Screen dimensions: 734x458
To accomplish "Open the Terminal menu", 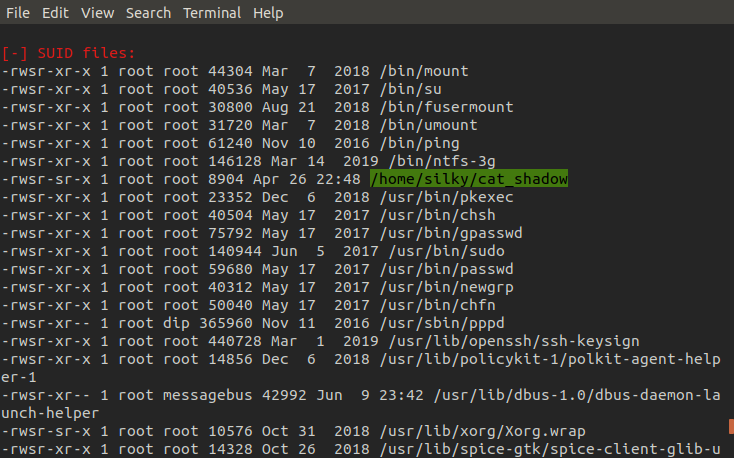I will [212, 13].
